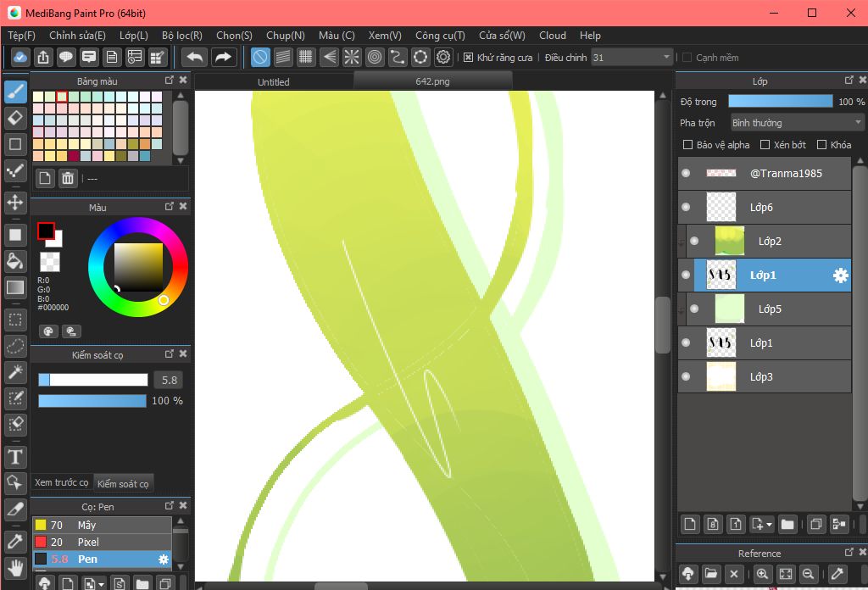
Task: Undock the Màu color panel
Action: point(170,206)
